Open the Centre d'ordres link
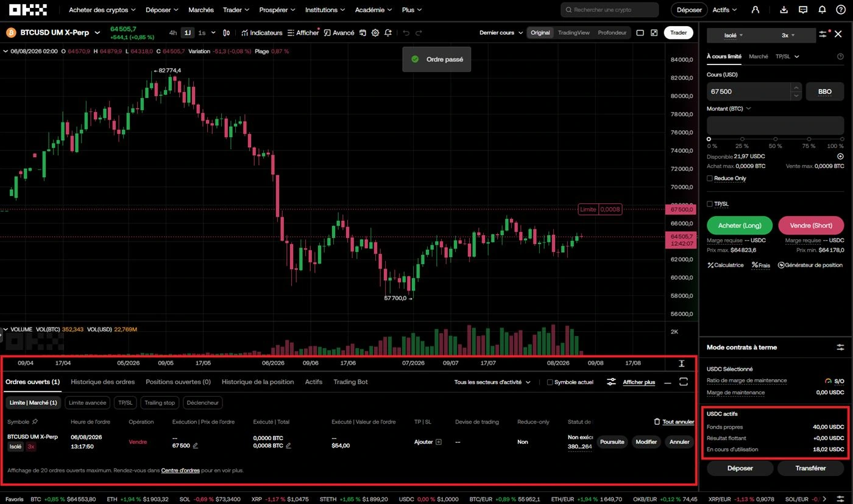This screenshot has width=853, height=504. [180, 471]
